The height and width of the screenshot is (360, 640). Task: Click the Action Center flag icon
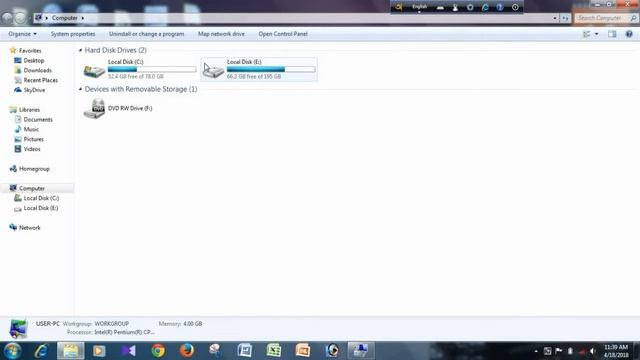(558, 351)
